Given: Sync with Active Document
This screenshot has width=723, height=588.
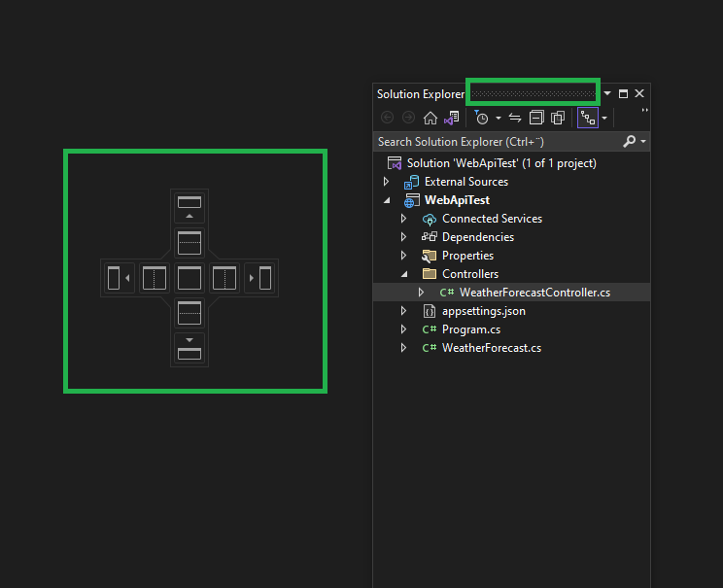Looking at the screenshot, I should coord(515,118).
